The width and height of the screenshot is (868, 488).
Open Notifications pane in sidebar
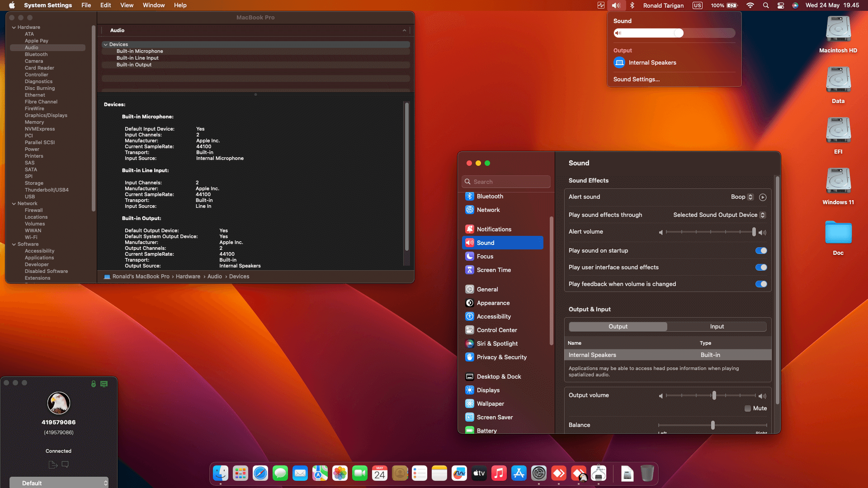pos(494,229)
